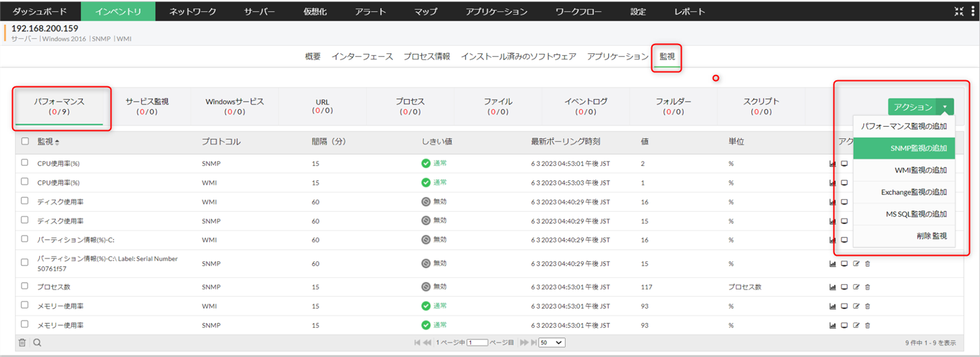Open the インターフェース tab link
Screen dimensions: 980x357
click(x=362, y=57)
